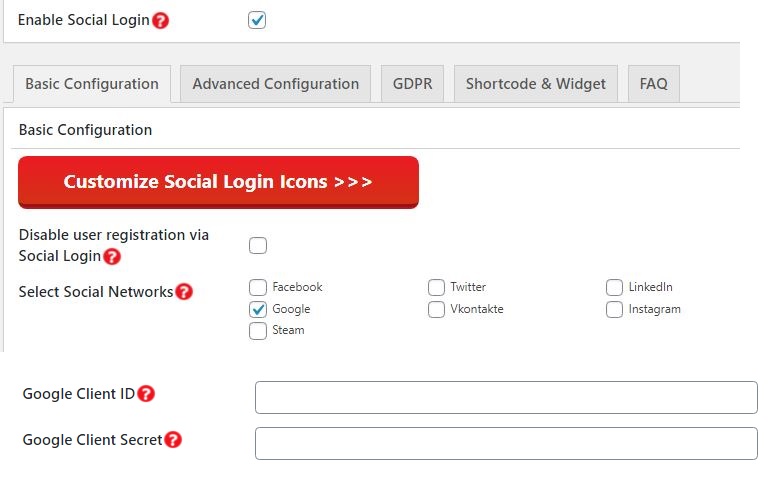Image resolution: width=784 pixels, height=484 pixels.
Task: Open the GDPR tab
Action: [x=412, y=84]
